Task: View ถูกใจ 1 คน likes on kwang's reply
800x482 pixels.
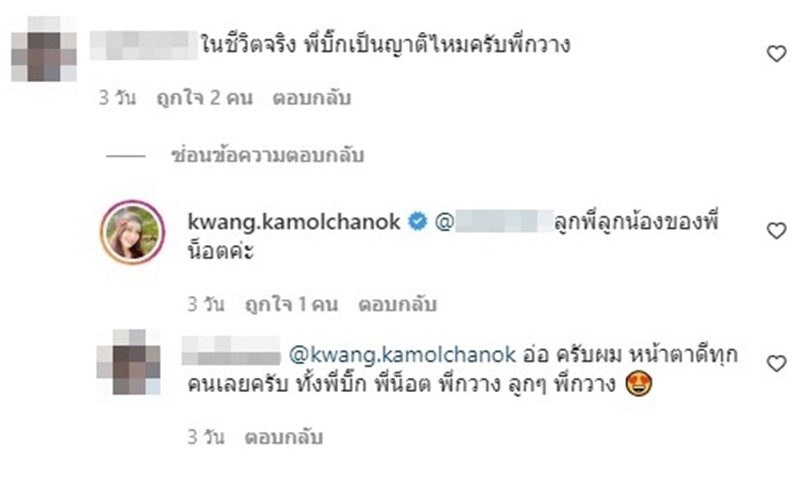Action: 291,305
